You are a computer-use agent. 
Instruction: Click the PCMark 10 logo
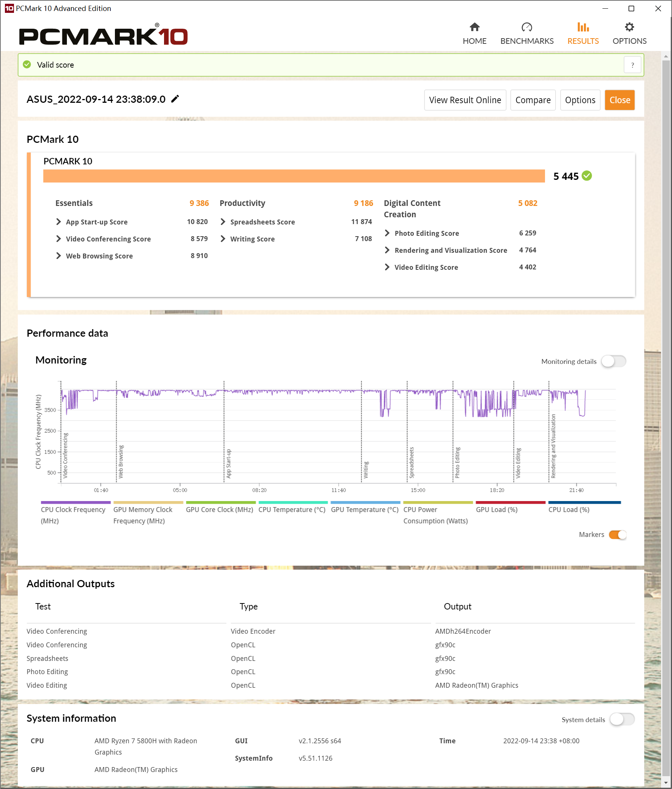[x=103, y=35]
